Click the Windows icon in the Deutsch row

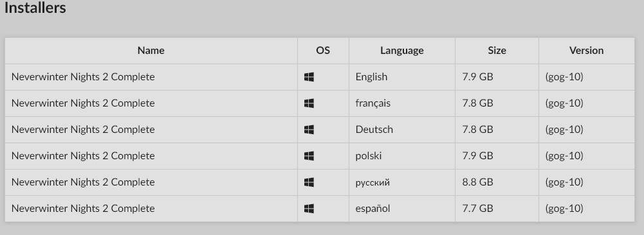(x=309, y=130)
